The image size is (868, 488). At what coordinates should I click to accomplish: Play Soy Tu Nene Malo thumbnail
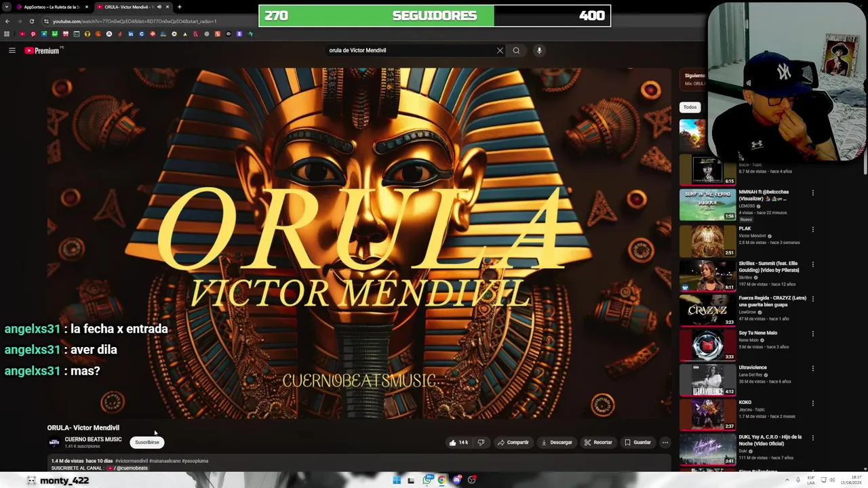point(707,344)
